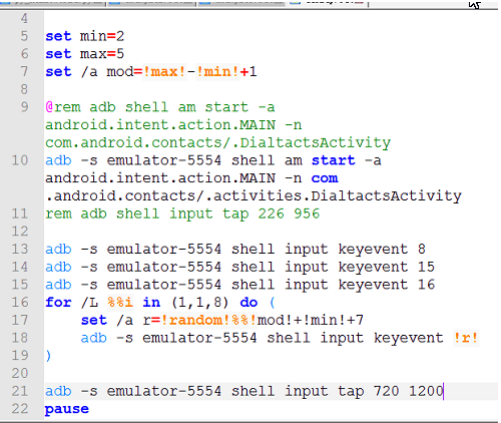Click the bold blue 'com' word

[x=325, y=178]
